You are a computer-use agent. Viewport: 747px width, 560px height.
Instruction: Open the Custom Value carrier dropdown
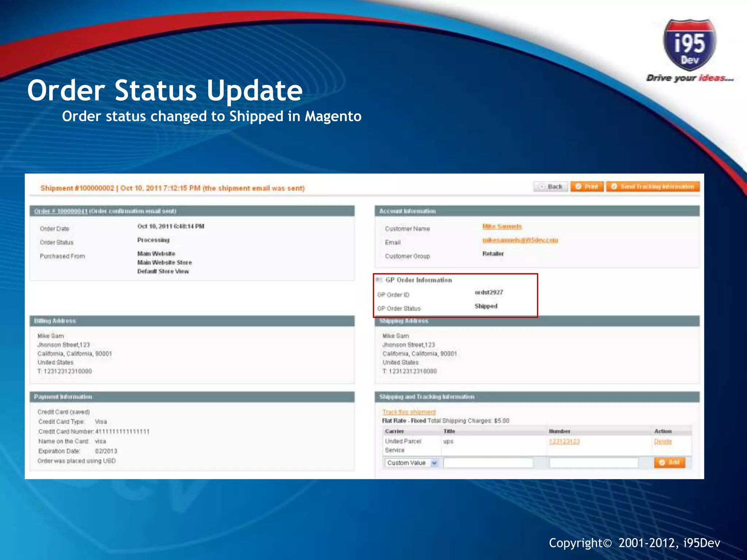pyautogui.click(x=411, y=463)
